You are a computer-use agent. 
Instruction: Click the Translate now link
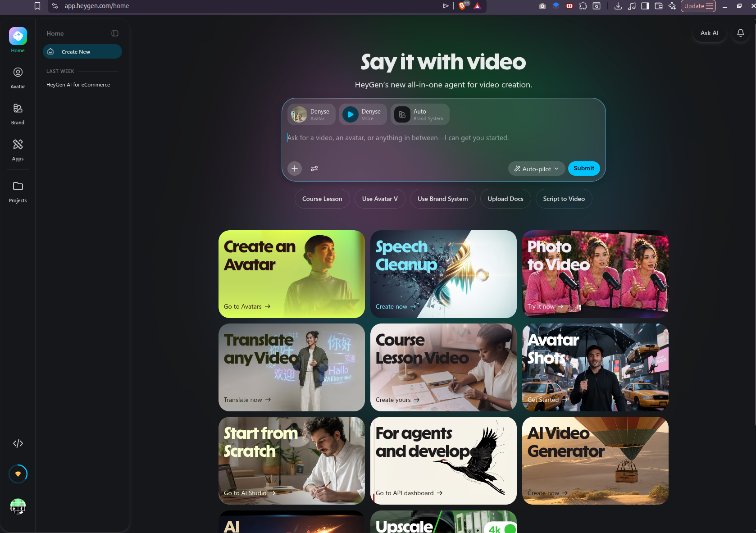[247, 400]
